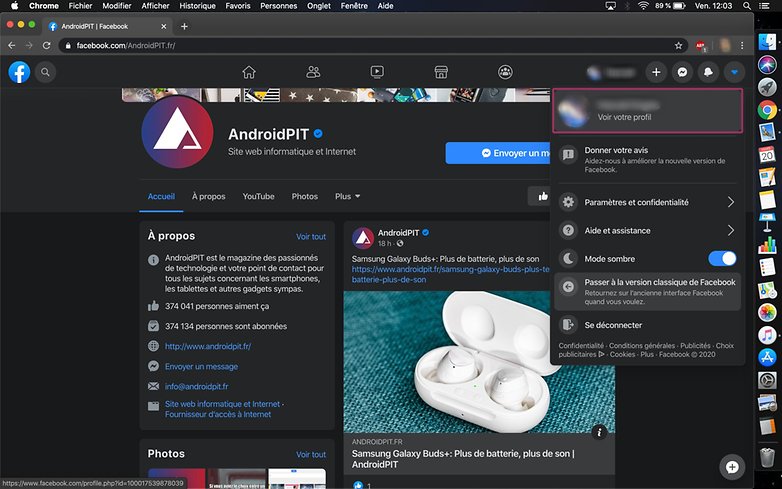This screenshot has height=489, width=782.
Task: Open Siri from the Dock
Action: click(768, 64)
